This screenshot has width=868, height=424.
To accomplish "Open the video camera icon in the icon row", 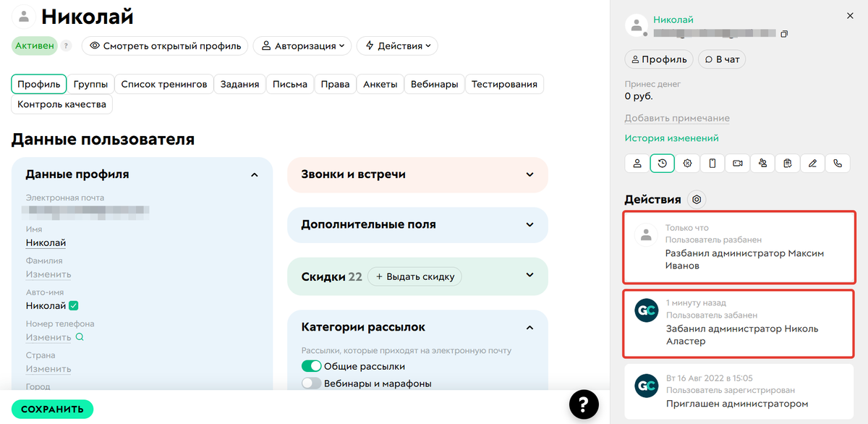I will (x=737, y=163).
